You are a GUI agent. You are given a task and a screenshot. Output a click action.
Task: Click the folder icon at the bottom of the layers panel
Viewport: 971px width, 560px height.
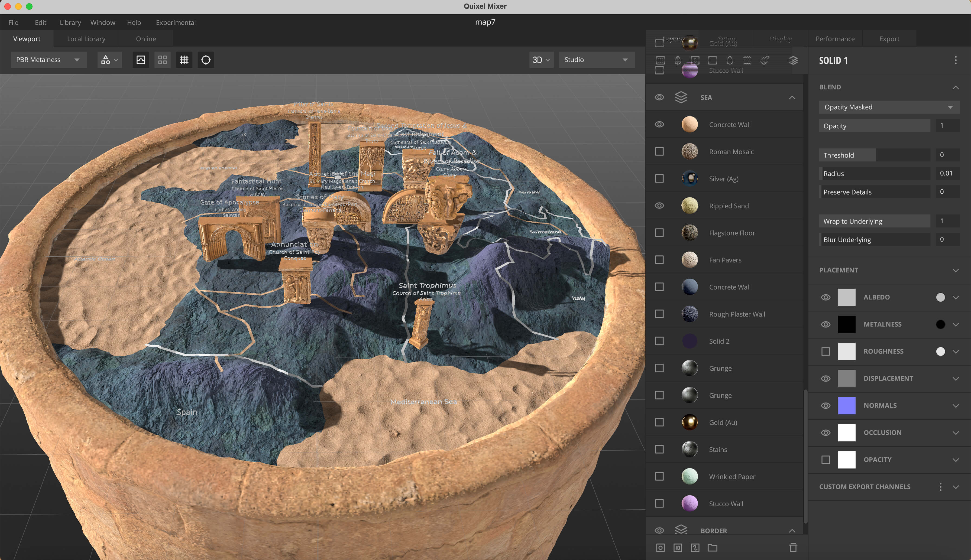click(713, 548)
